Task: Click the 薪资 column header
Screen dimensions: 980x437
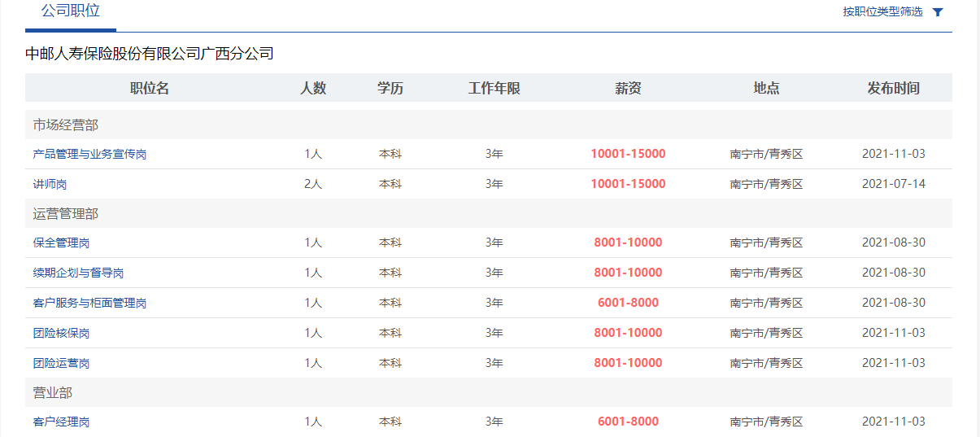Action: tap(628, 88)
